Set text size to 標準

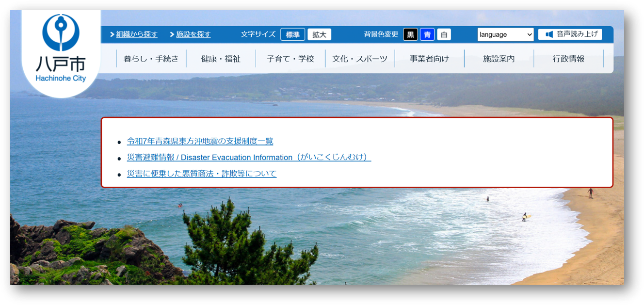(x=292, y=34)
